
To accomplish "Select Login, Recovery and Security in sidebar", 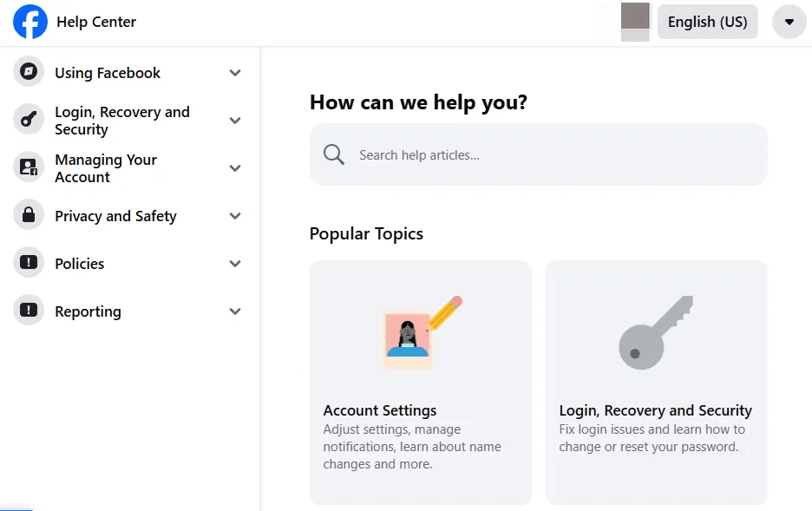I will coord(121,120).
